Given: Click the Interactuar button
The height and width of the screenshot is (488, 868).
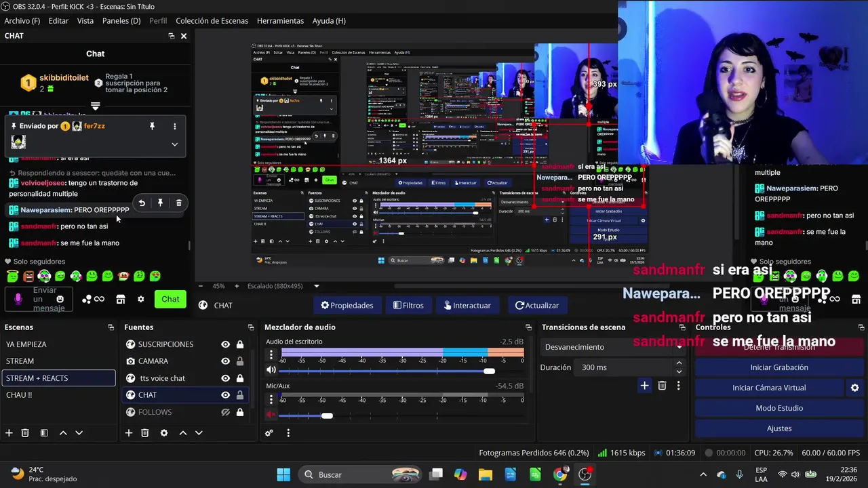Looking at the screenshot, I should point(467,305).
